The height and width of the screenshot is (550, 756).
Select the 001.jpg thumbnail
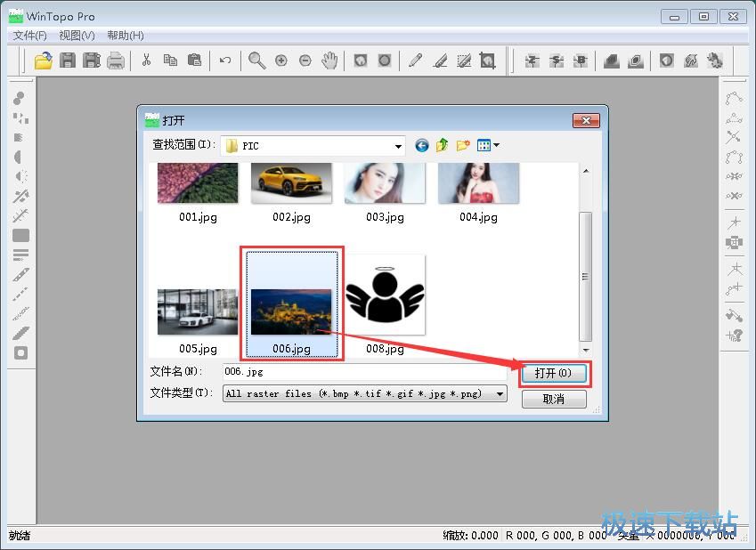198,183
